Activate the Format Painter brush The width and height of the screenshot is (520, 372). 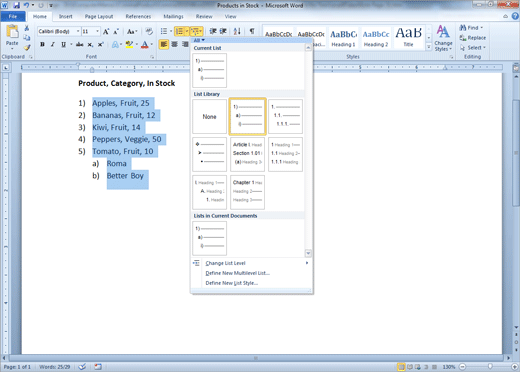(x=27, y=48)
